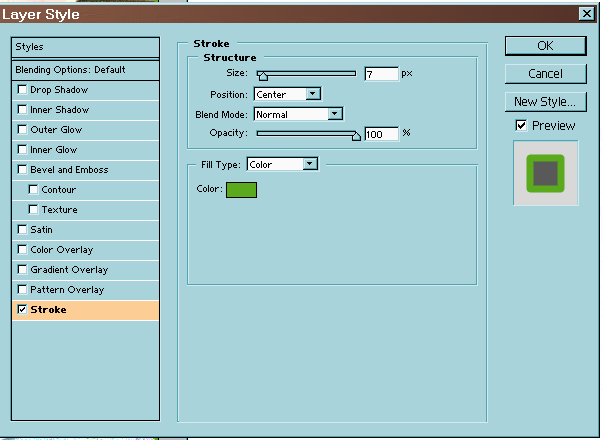Select the Styles list header

pos(85,47)
